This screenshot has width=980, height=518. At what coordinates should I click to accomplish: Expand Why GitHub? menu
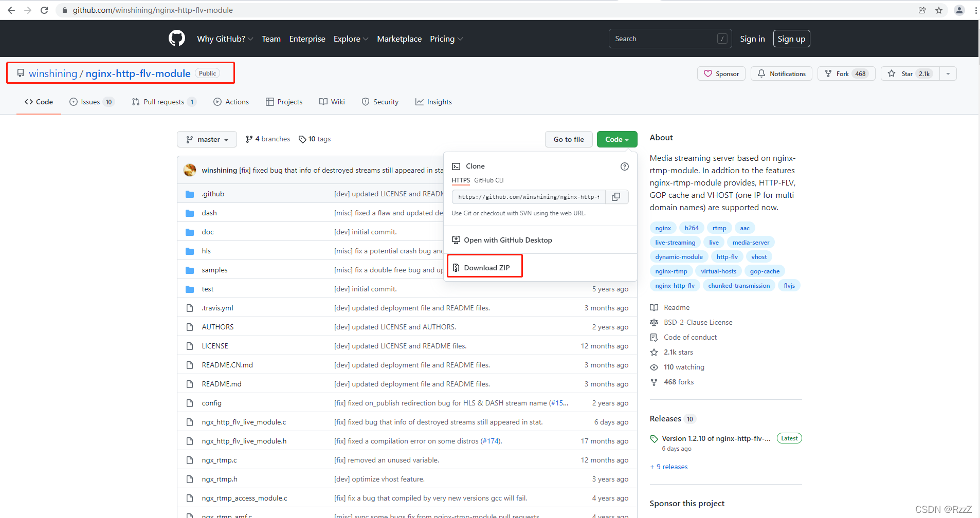(x=225, y=39)
